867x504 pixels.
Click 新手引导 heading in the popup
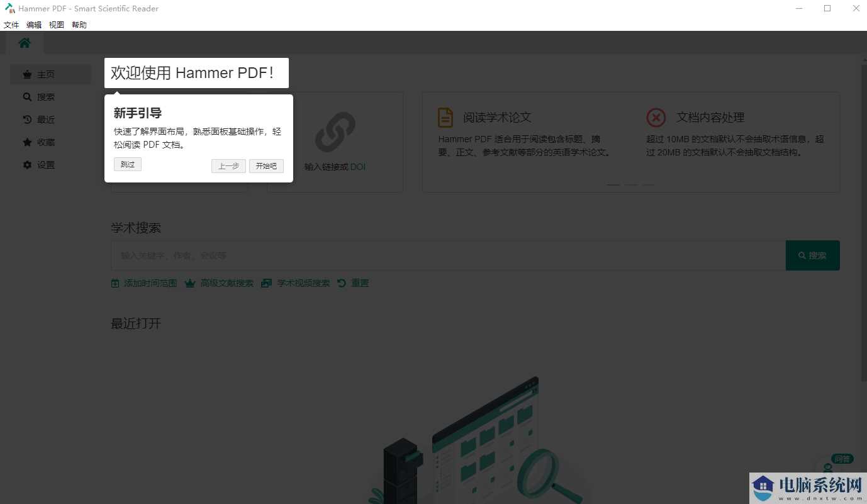coord(138,113)
